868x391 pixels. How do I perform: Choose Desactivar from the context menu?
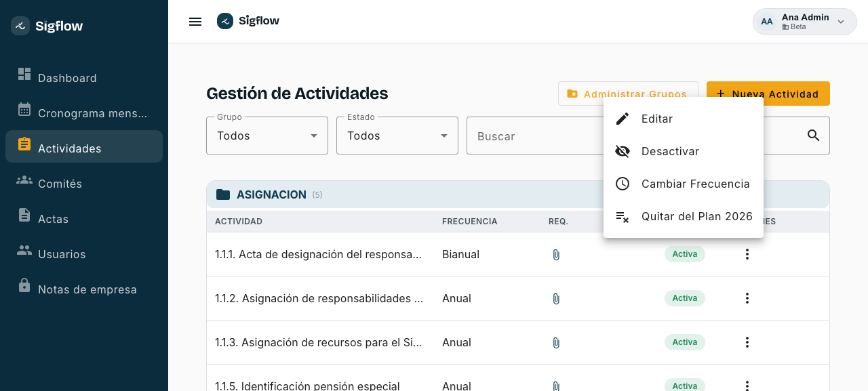pos(684,151)
